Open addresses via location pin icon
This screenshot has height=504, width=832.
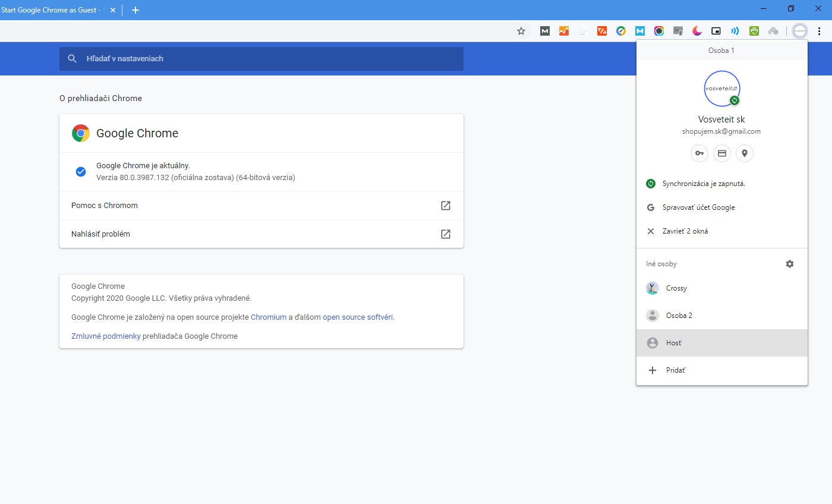745,153
